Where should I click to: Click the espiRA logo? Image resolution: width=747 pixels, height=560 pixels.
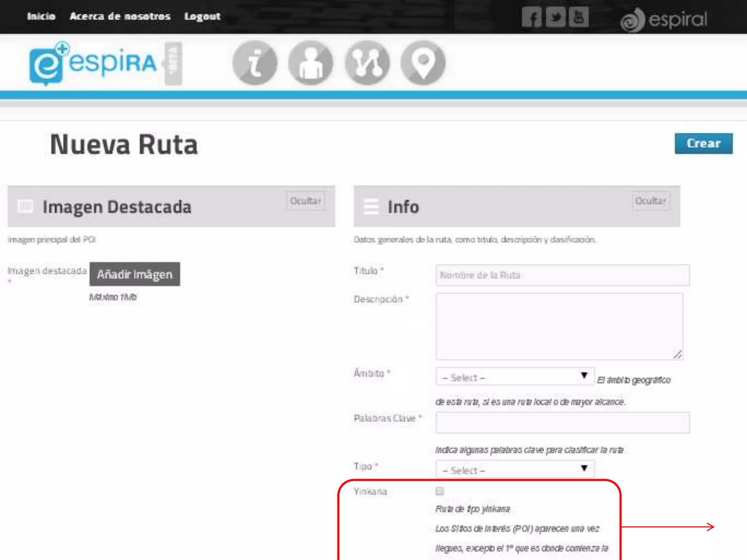(x=94, y=63)
